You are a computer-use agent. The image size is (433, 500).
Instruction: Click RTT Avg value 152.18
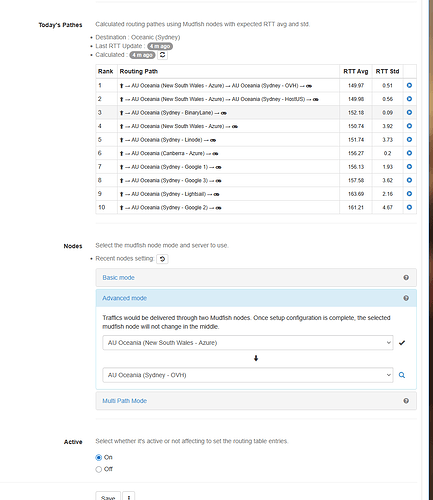356,113
